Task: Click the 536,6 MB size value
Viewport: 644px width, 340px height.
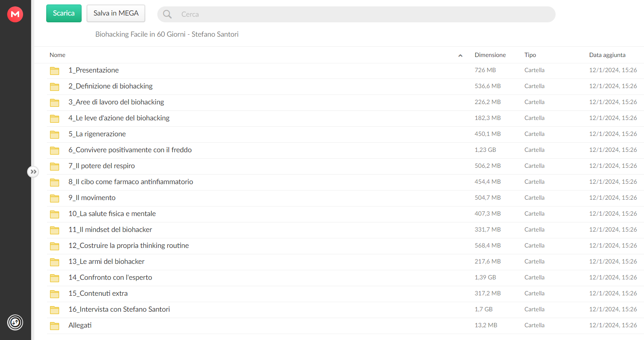Action: (487, 86)
